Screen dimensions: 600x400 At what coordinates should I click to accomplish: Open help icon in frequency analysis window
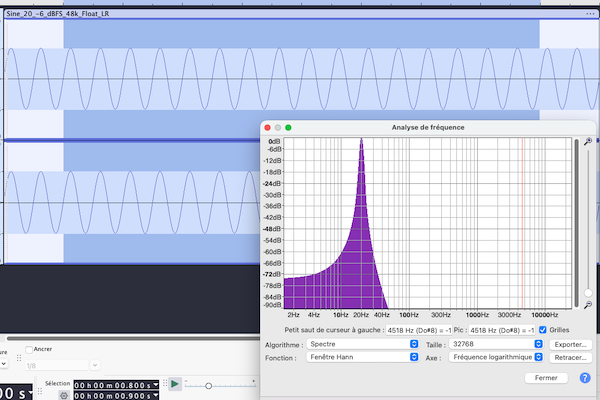point(585,378)
